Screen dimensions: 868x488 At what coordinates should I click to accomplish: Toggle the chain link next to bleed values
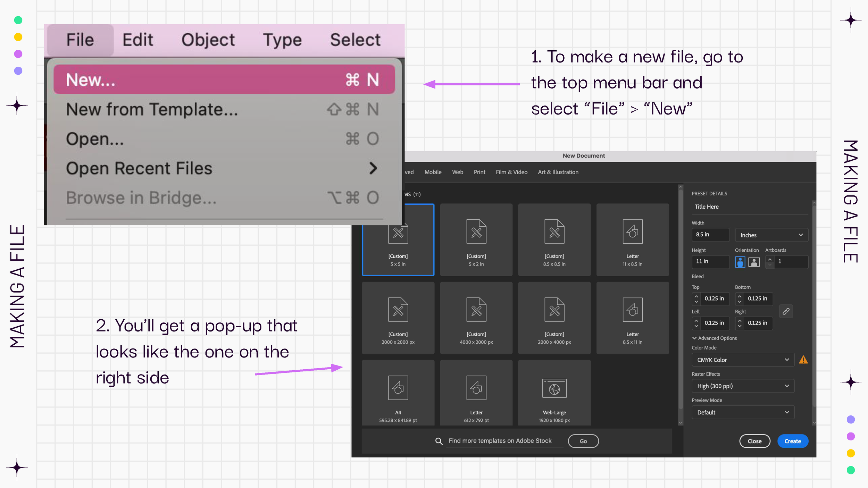click(786, 311)
